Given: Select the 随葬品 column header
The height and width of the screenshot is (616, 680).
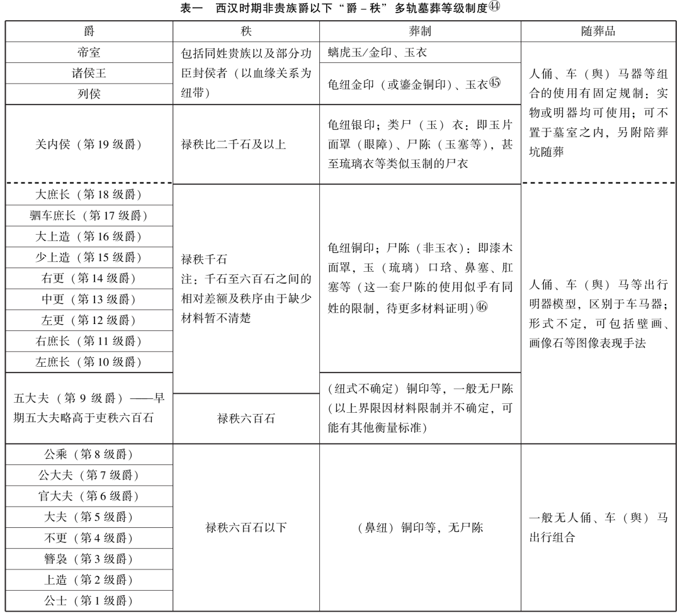Looking at the screenshot, I should (x=598, y=31).
